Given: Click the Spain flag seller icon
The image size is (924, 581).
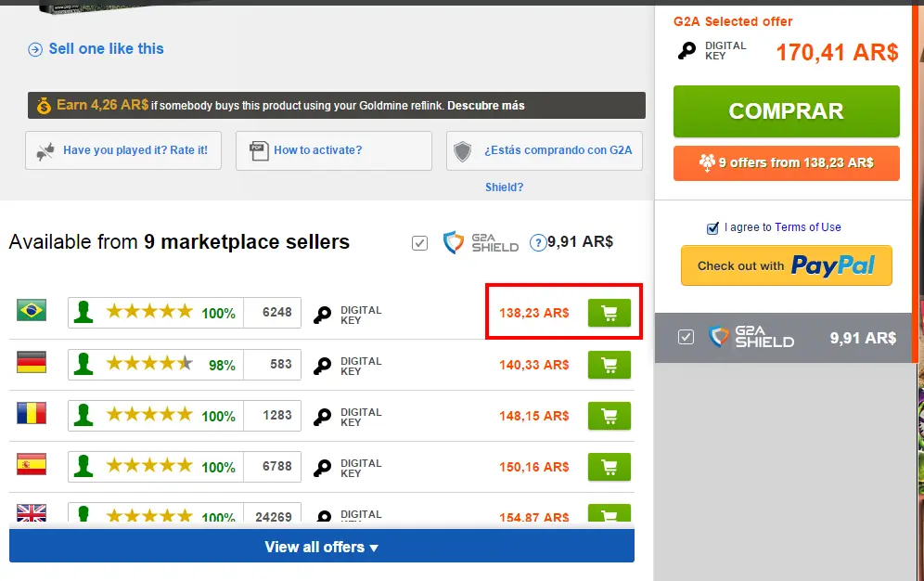Looking at the screenshot, I should tap(32, 464).
